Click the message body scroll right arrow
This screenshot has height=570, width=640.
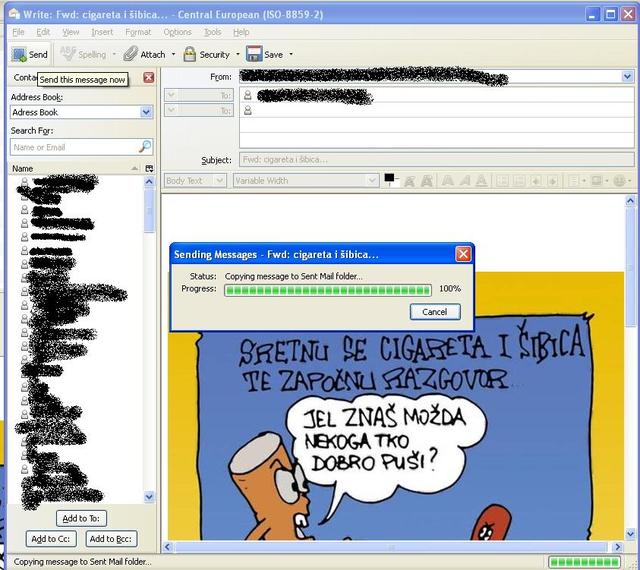pyautogui.click(x=618, y=547)
